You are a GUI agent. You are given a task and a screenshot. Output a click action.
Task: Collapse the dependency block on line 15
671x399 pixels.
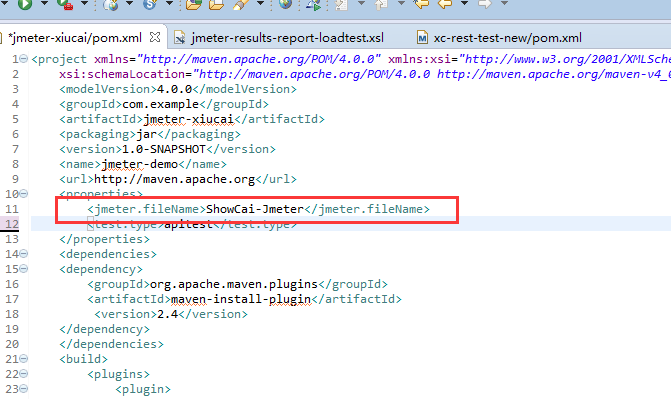(24, 268)
